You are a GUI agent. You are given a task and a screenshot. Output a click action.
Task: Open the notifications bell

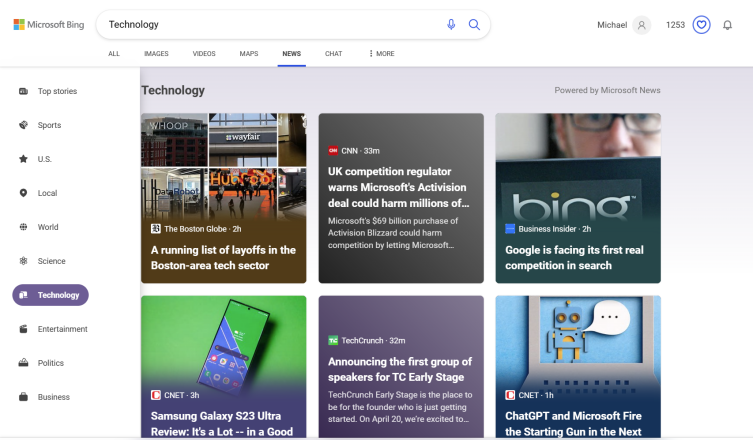728,25
